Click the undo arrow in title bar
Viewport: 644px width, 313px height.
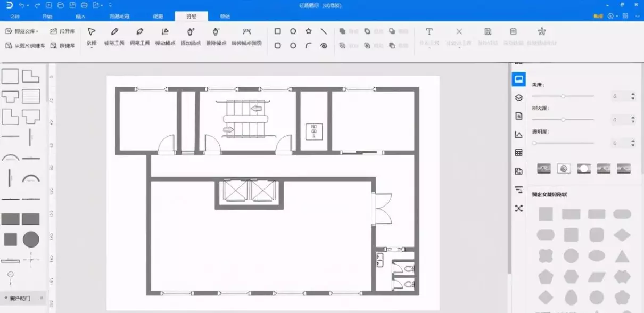[21, 5]
